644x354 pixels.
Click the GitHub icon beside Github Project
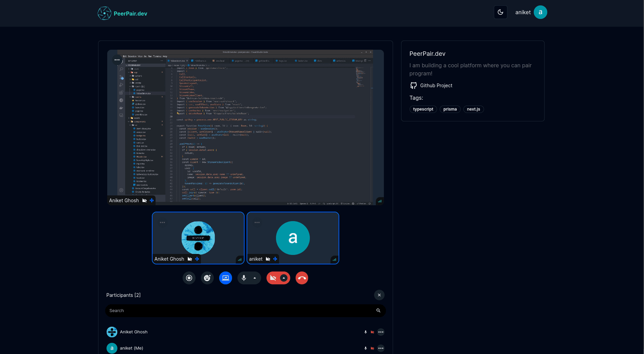[413, 86]
